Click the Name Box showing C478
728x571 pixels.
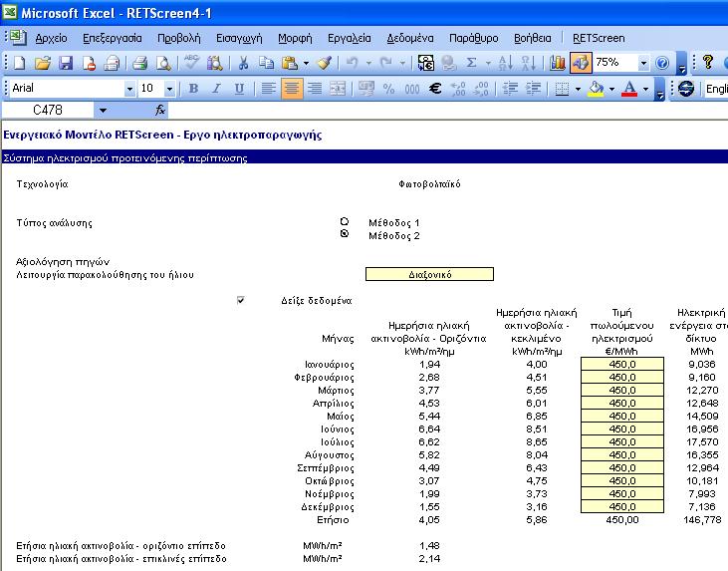pyautogui.click(x=48, y=110)
